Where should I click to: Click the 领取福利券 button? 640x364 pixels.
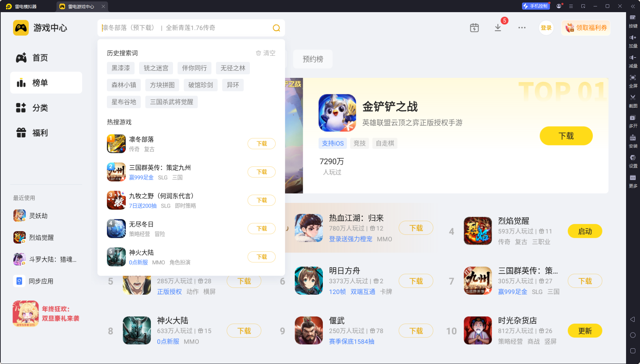(586, 28)
